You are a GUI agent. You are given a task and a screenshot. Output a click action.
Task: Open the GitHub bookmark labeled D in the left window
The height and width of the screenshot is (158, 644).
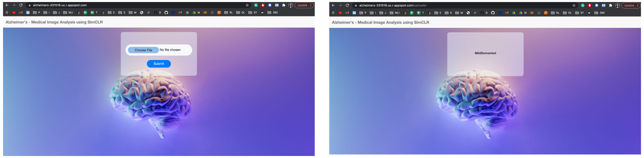coord(158,13)
